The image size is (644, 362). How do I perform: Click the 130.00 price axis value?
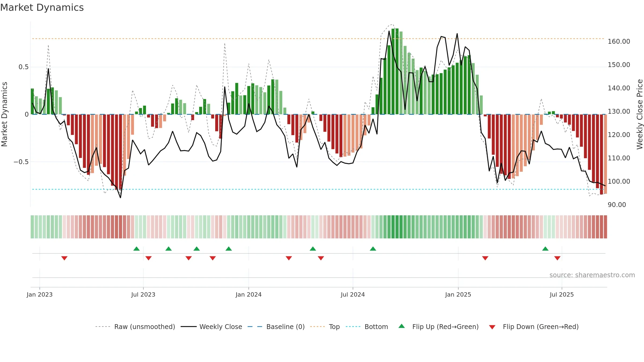click(619, 111)
